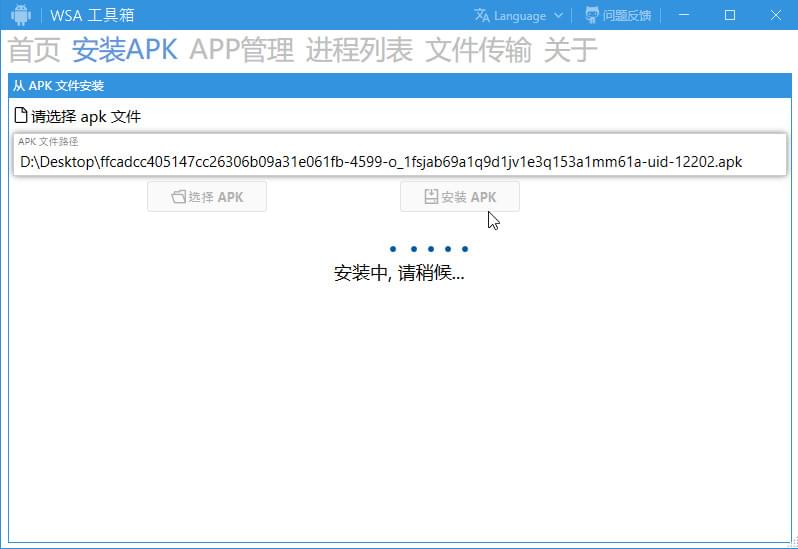Open the 文件传输 tab

[478, 50]
